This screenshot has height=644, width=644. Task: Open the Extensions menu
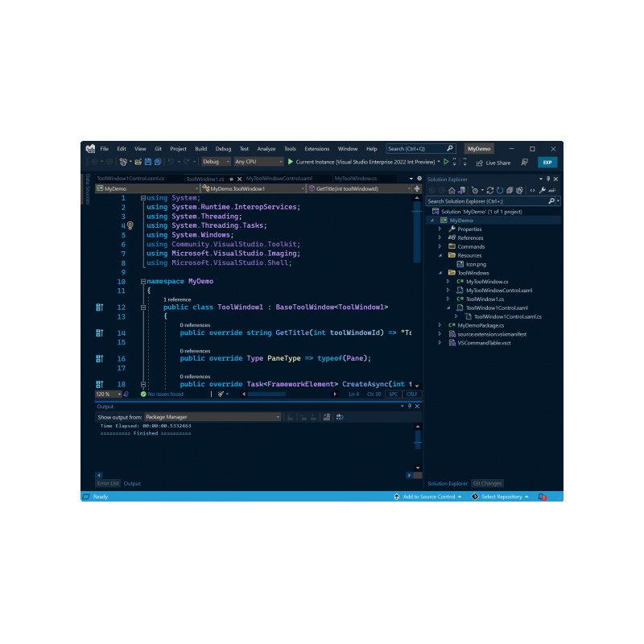point(316,148)
